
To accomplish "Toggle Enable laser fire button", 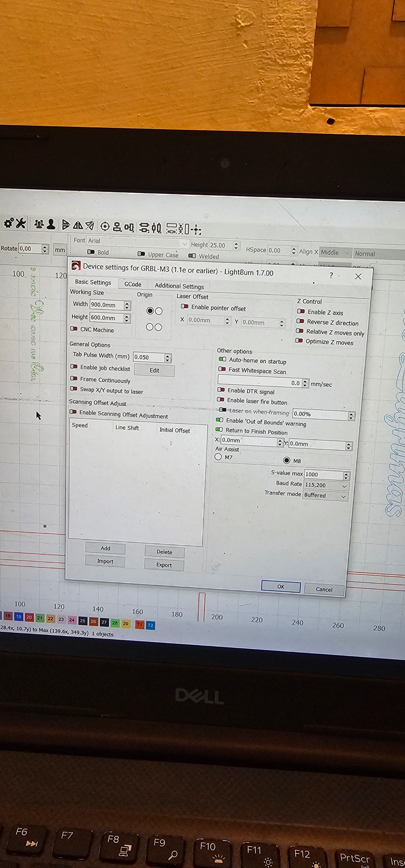I will [x=220, y=399].
